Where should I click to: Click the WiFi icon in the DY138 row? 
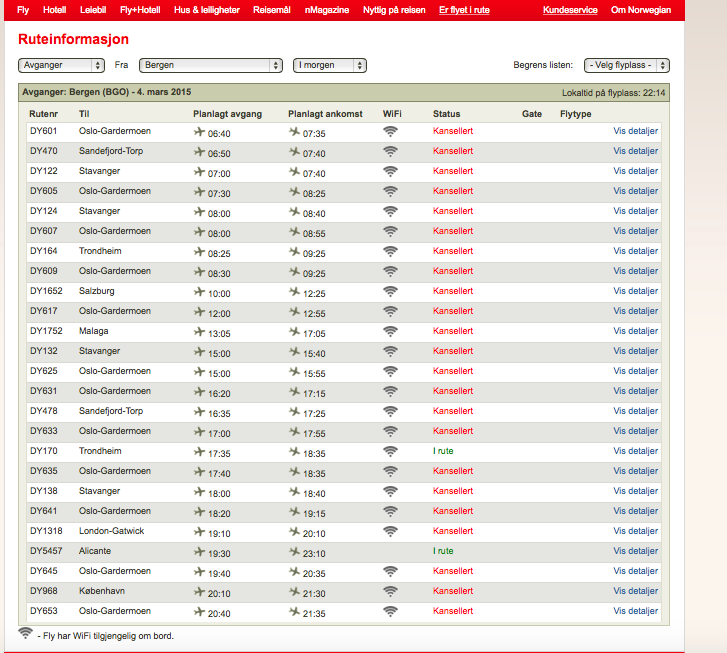click(390, 492)
